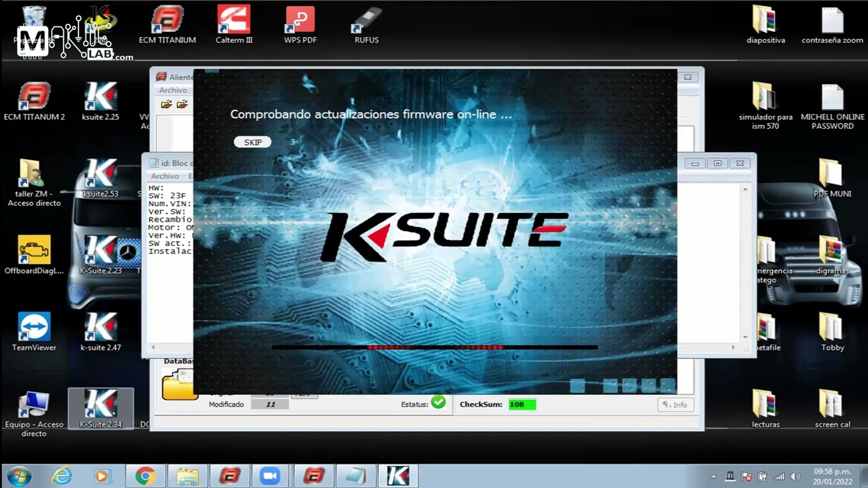Switch to Notepad in the taskbar
This screenshot has width=868, height=488.
pyautogui.click(x=355, y=476)
